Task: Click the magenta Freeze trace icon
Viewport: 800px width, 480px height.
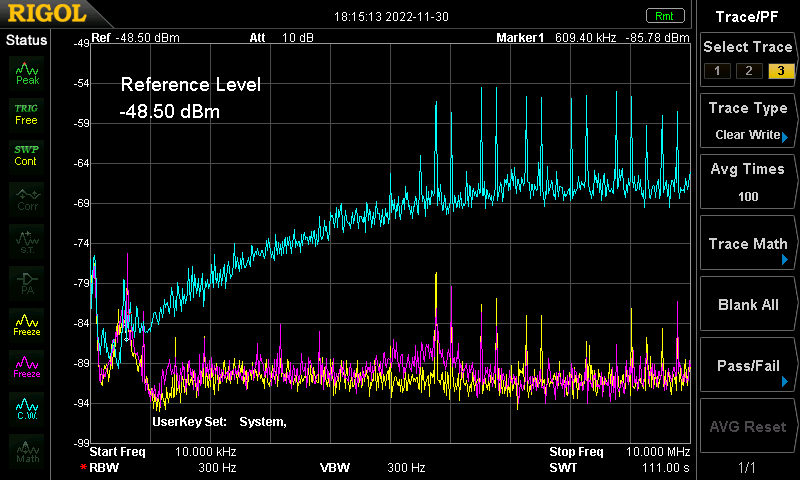Action: 27,367
